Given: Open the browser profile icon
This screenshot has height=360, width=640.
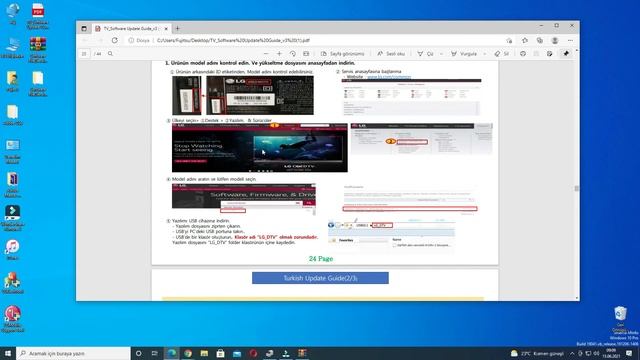Looking at the screenshot, I should pos(555,40).
